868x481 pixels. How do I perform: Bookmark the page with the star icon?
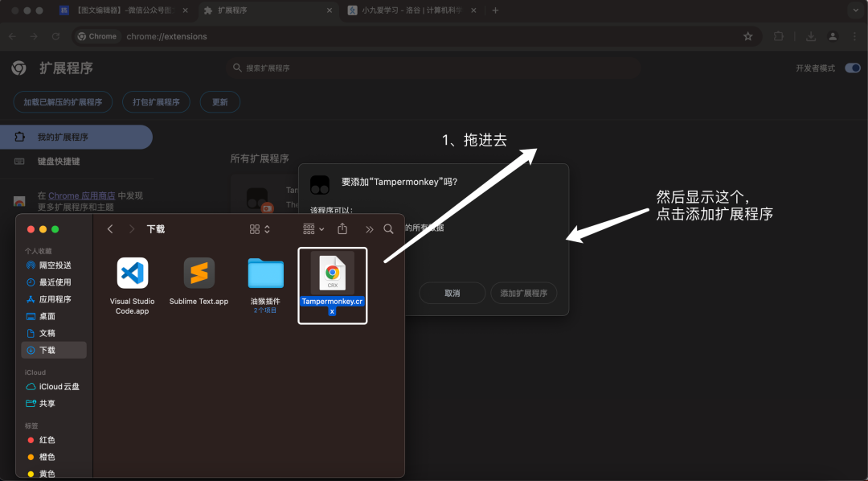tap(747, 36)
